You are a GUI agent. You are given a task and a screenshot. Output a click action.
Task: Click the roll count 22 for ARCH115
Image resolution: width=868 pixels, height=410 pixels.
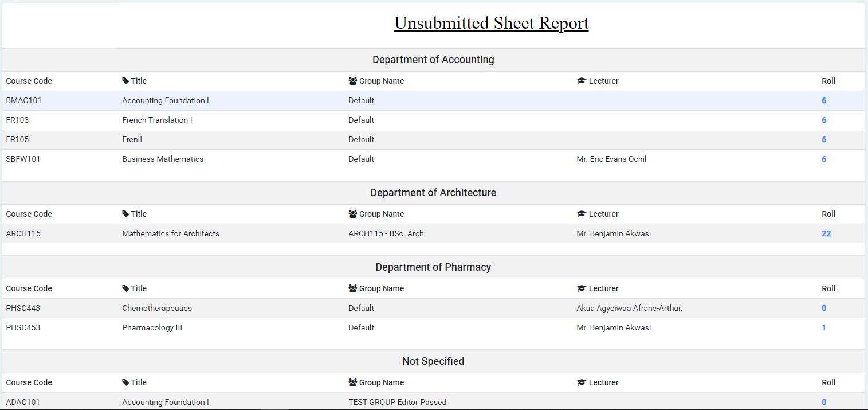tap(825, 233)
